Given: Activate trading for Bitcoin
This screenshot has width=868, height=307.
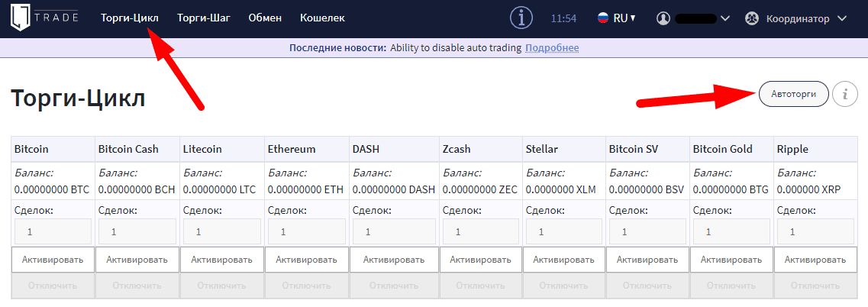Looking at the screenshot, I should tap(53, 259).
